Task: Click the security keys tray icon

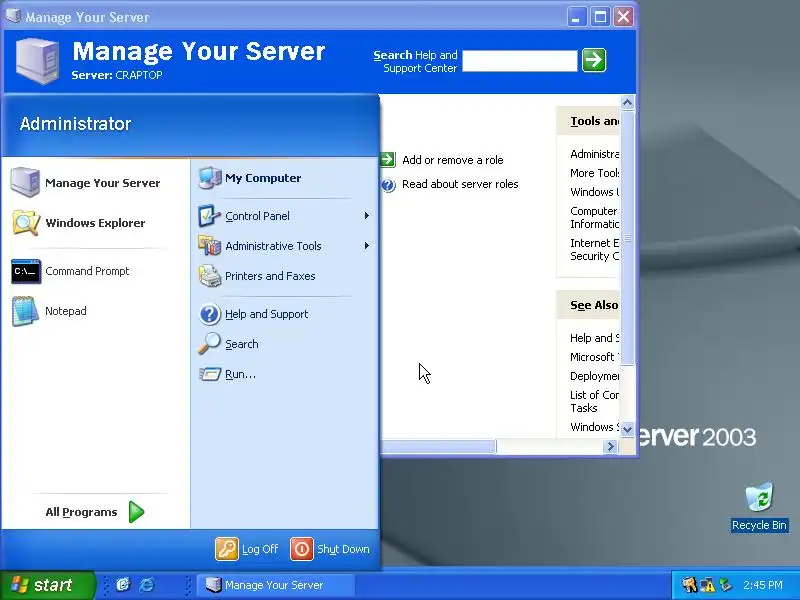Action: tap(690, 585)
